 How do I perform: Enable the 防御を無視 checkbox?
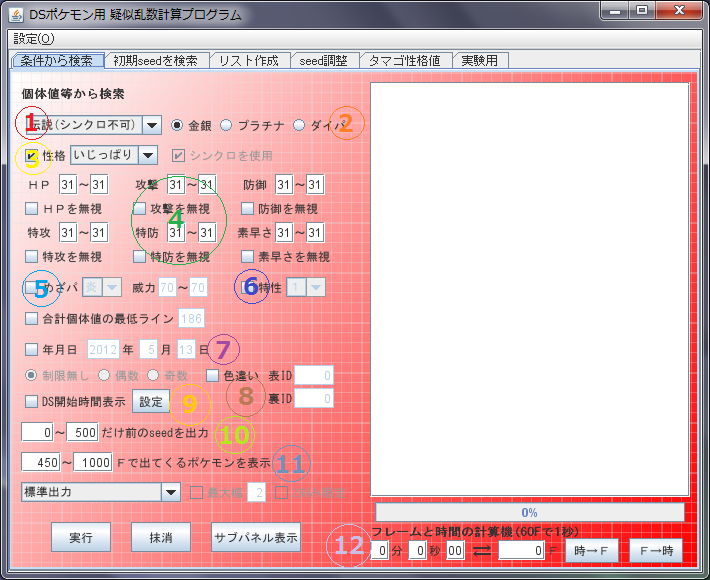[247, 209]
